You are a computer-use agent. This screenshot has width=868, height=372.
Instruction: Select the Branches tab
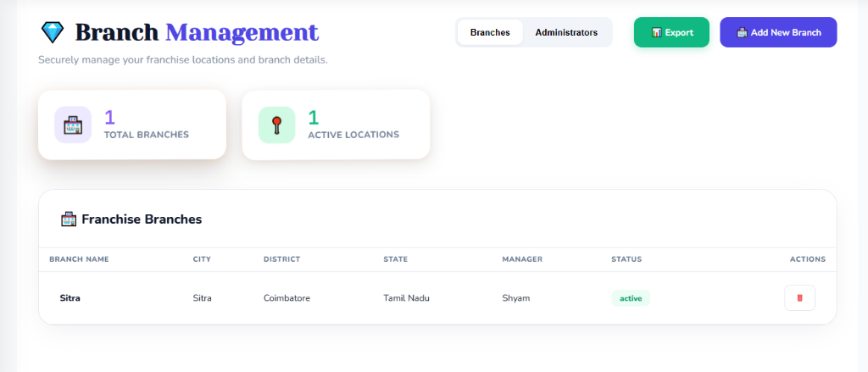click(x=490, y=33)
